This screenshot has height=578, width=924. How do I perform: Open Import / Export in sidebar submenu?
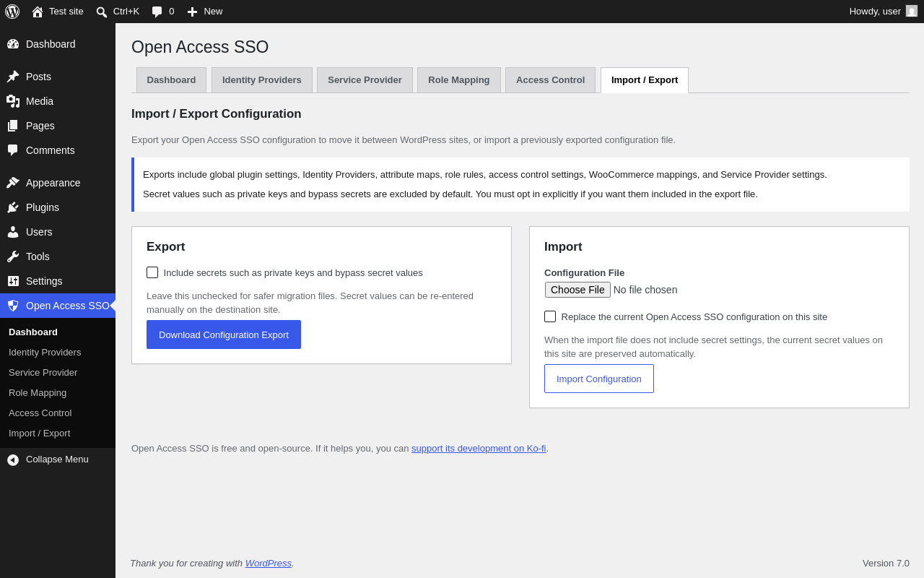(x=40, y=433)
